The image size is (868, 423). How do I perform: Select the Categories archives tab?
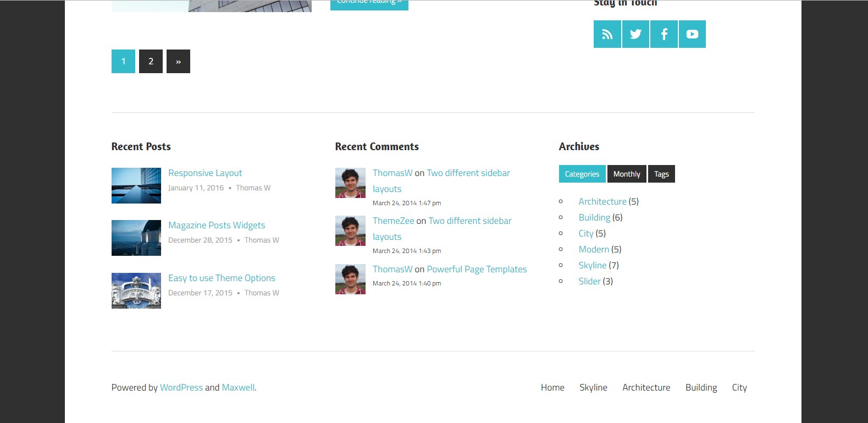tap(582, 174)
